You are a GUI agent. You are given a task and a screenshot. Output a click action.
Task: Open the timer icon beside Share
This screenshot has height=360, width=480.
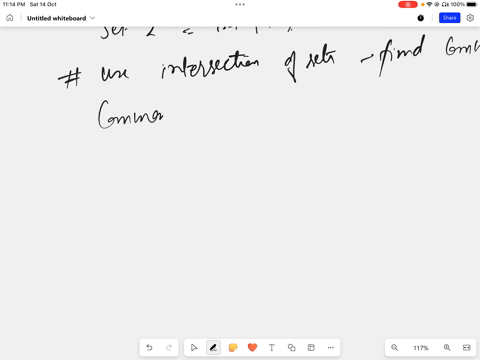click(421, 18)
